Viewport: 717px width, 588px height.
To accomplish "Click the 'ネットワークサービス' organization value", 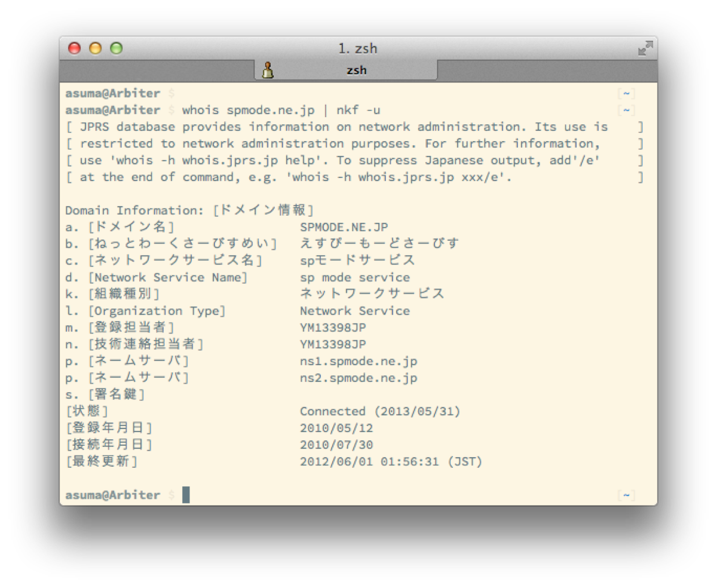I will pyautogui.click(x=372, y=294).
